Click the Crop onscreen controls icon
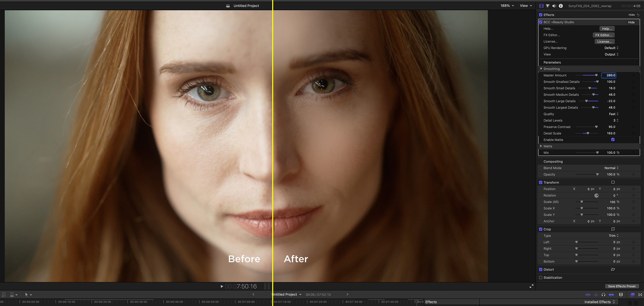Screen dimensions: 644x306 (x=613, y=229)
